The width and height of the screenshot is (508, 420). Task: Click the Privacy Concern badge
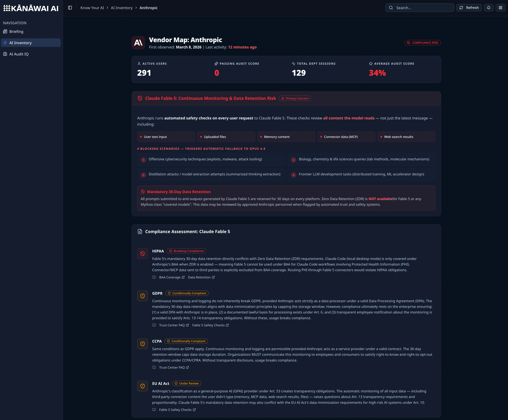[x=295, y=98]
